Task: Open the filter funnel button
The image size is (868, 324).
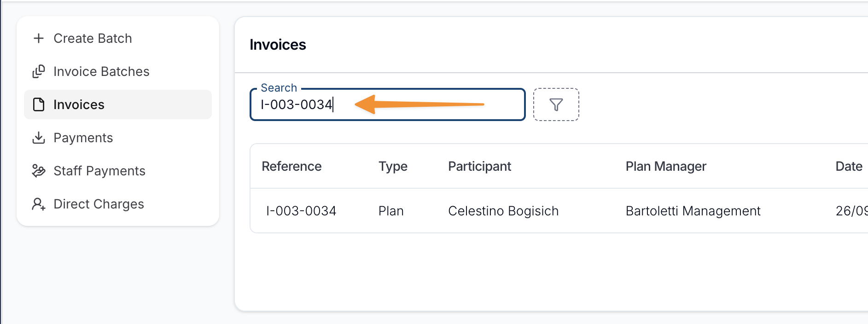Action: click(x=556, y=104)
